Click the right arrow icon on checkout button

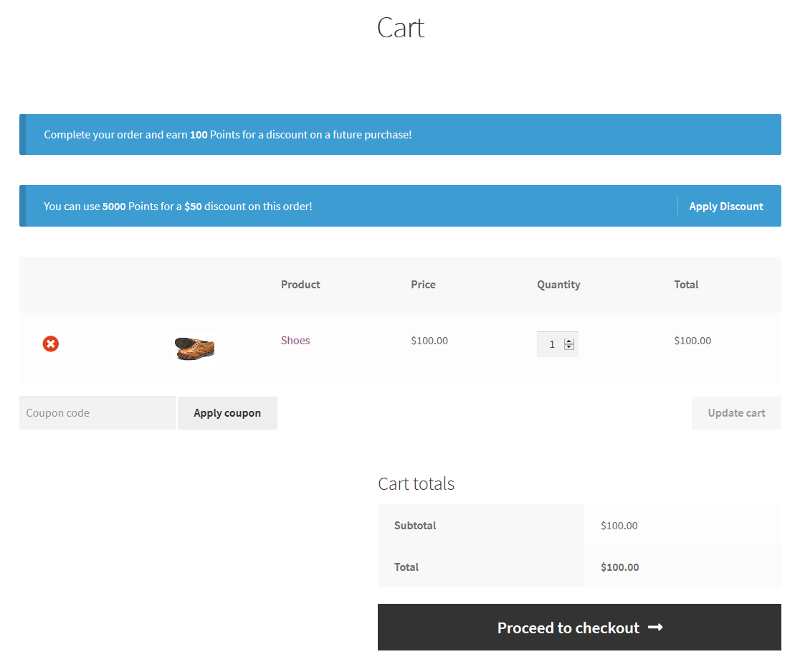click(655, 628)
